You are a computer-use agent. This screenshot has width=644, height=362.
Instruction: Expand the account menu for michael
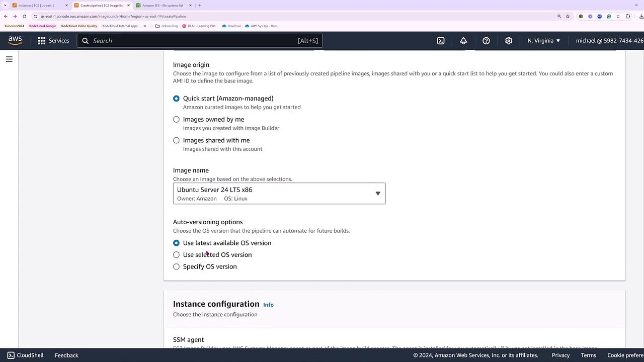pyautogui.click(x=609, y=41)
